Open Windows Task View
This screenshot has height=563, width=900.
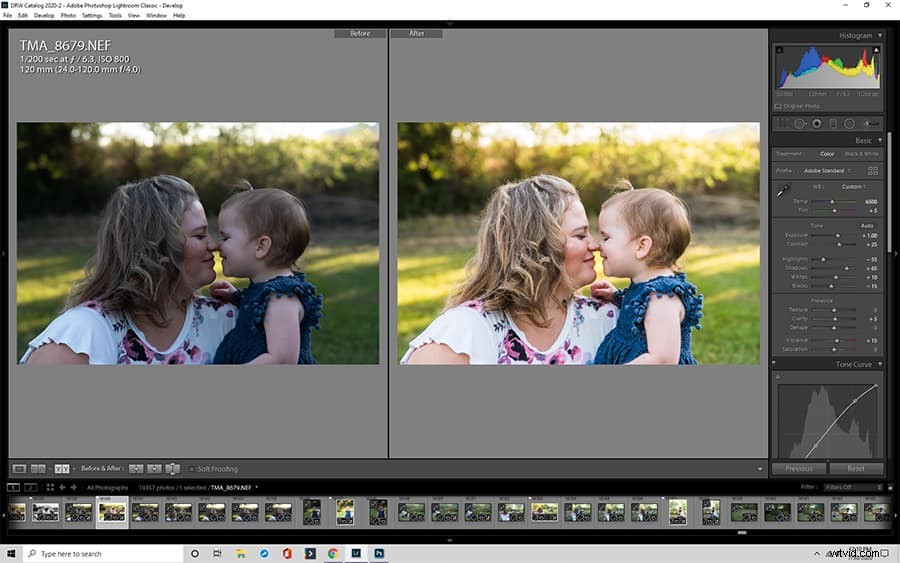(x=218, y=553)
